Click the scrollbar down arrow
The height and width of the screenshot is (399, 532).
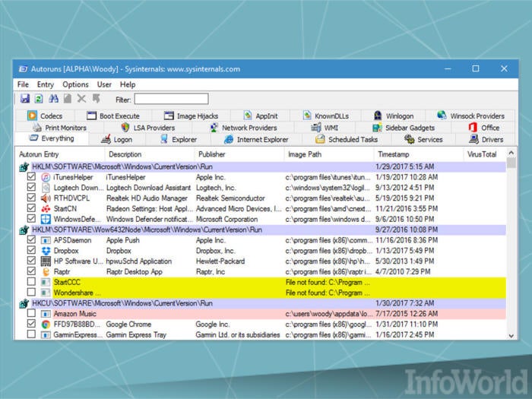(x=511, y=336)
